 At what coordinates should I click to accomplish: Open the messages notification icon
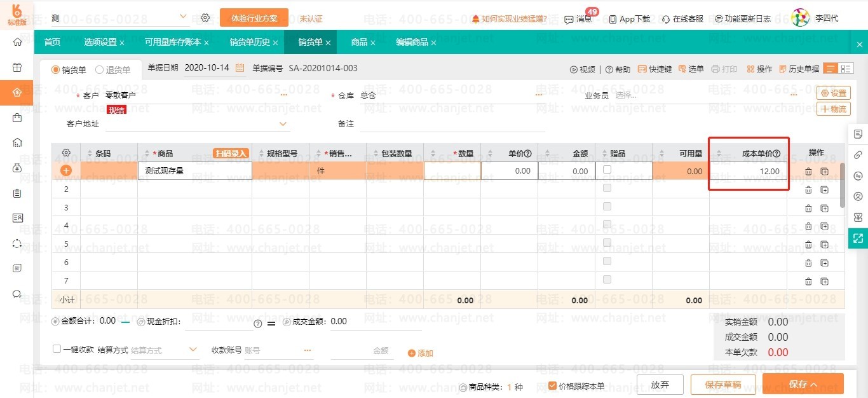click(569, 19)
